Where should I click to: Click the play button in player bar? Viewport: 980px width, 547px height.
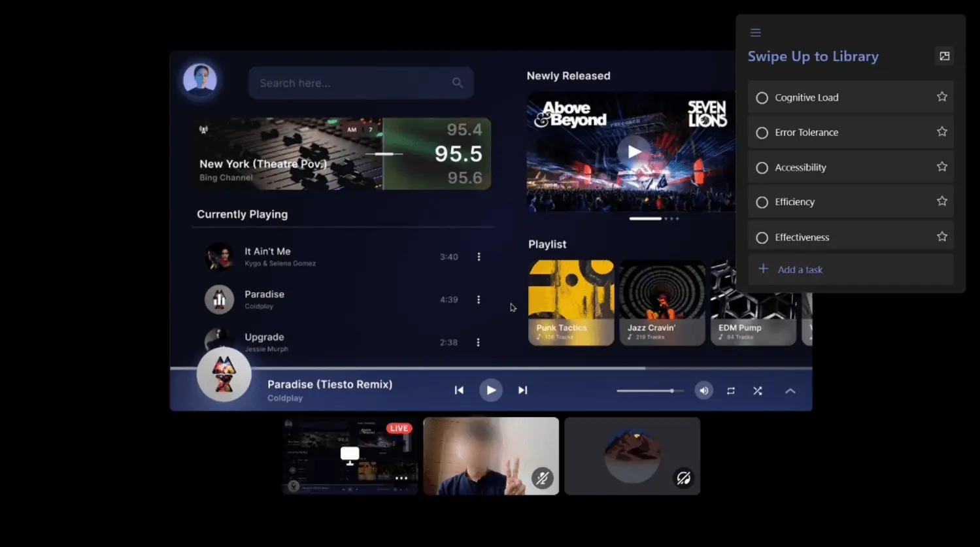(x=490, y=390)
